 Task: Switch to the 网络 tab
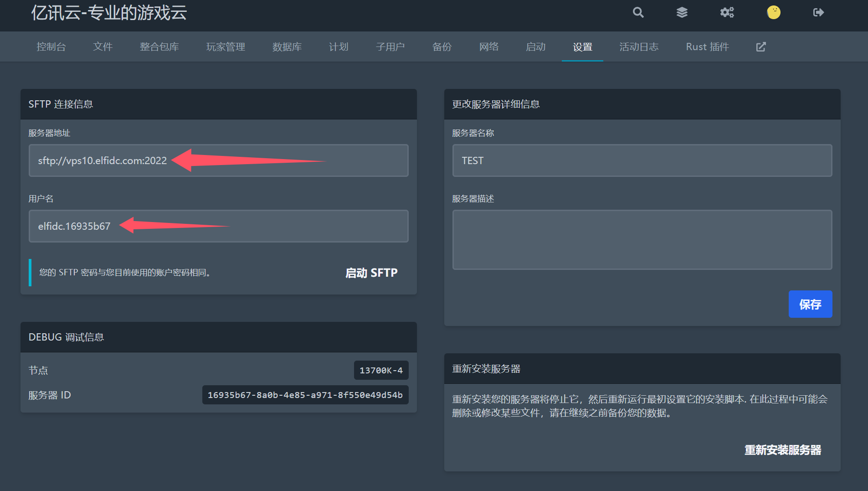coord(489,47)
